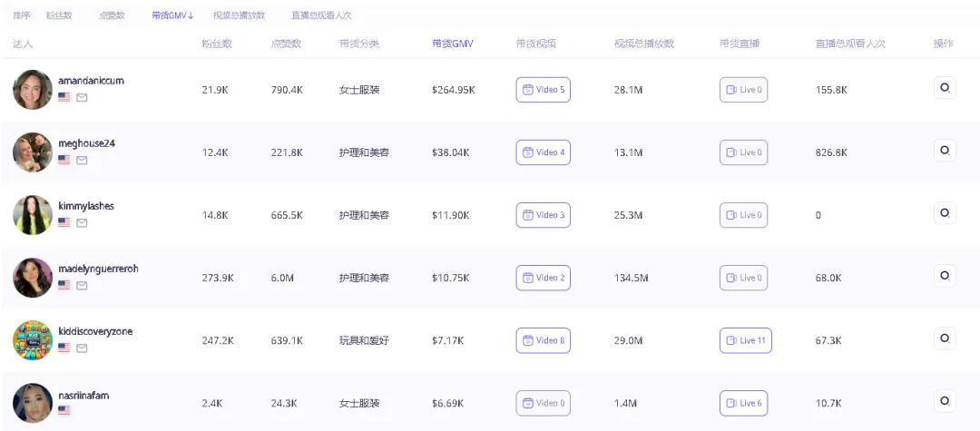The image size is (980, 431).
Task: Open search icon for amandaniccum row
Action: tap(945, 87)
